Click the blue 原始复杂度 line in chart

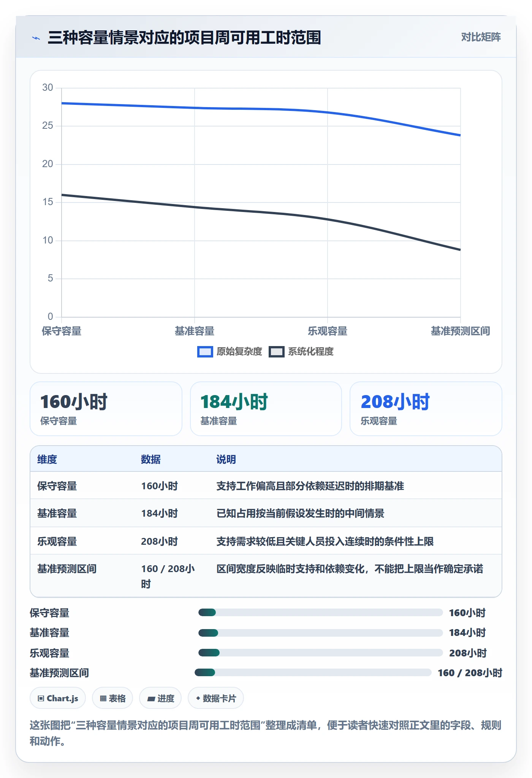click(x=261, y=109)
